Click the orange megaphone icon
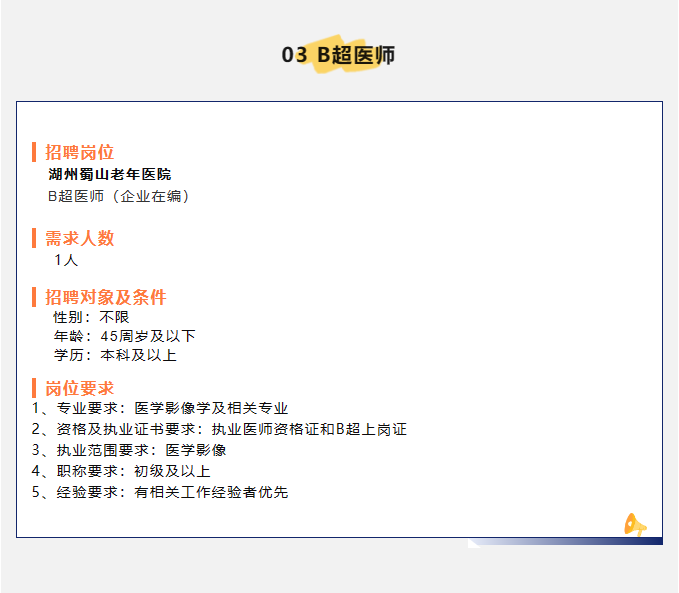Image resolution: width=679 pixels, height=593 pixels. pos(635,525)
